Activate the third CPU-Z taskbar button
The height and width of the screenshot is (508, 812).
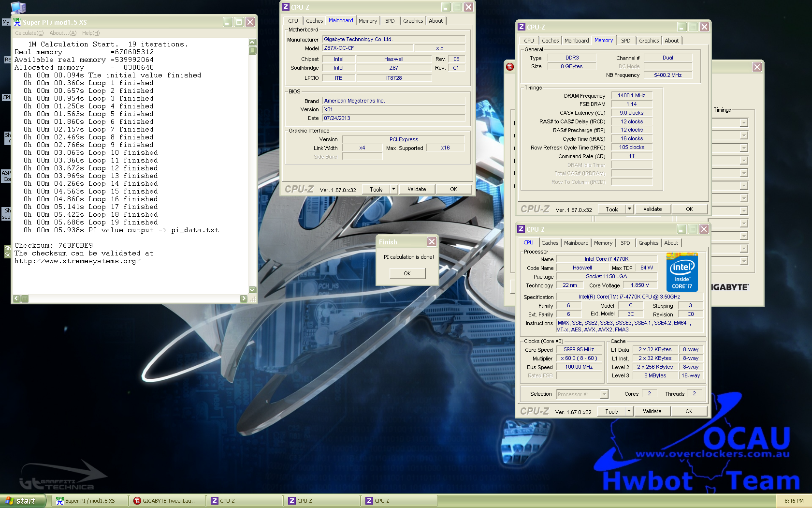[x=399, y=501]
